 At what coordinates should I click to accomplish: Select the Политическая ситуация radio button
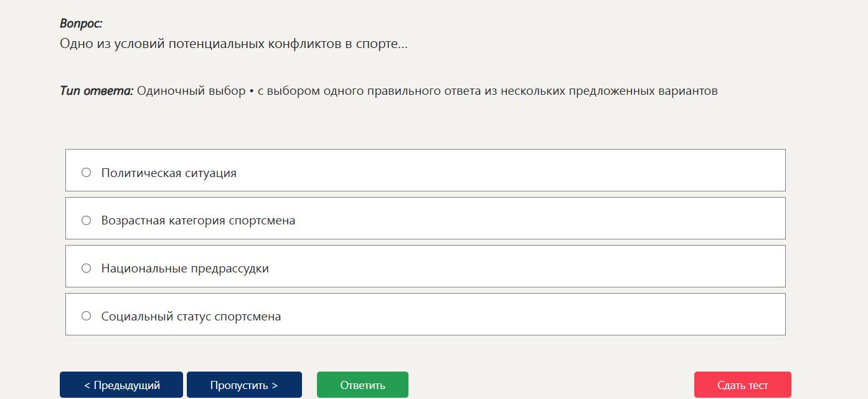87,172
